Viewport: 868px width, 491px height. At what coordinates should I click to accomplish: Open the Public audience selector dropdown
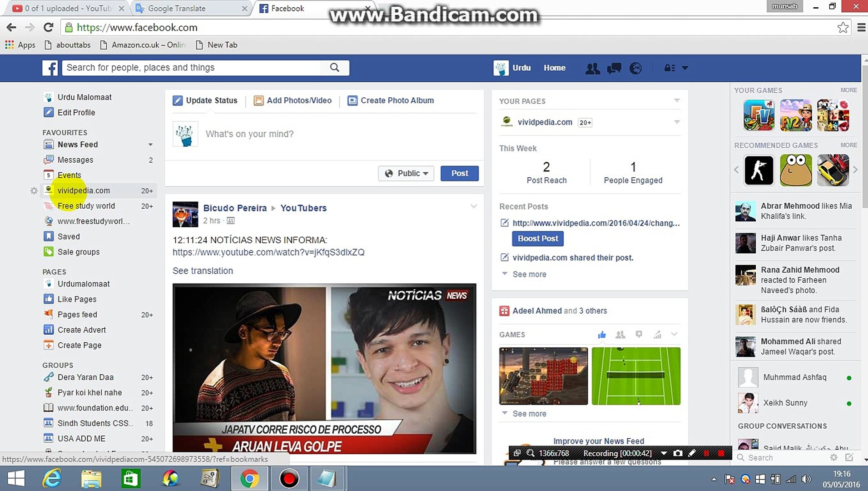[x=406, y=173]
